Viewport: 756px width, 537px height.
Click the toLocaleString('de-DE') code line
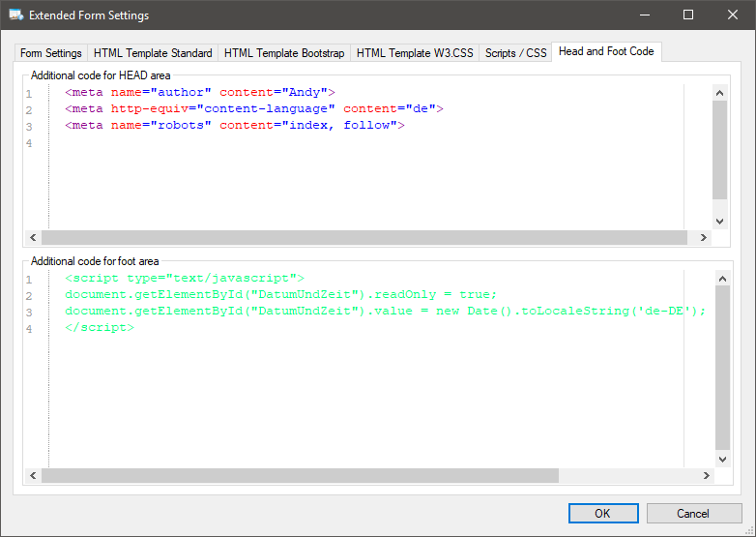tap(385, 311)
